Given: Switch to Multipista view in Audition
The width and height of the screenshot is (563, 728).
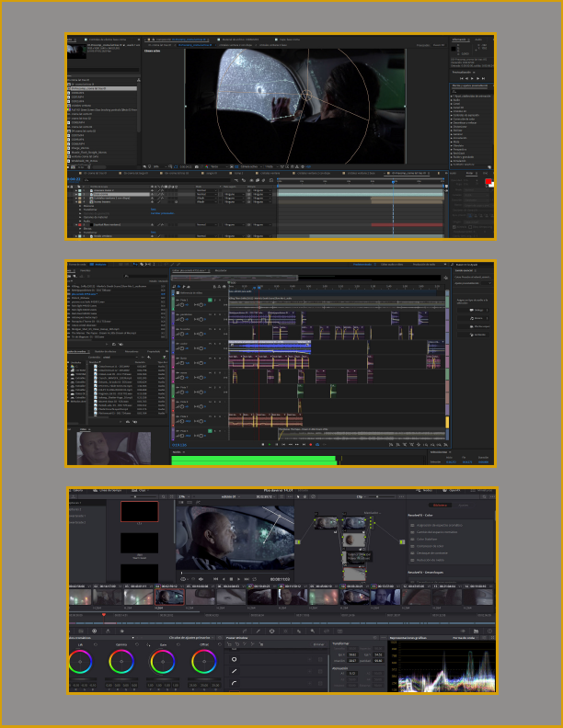Looking at the screenshot, I should [x=98, y=264].
